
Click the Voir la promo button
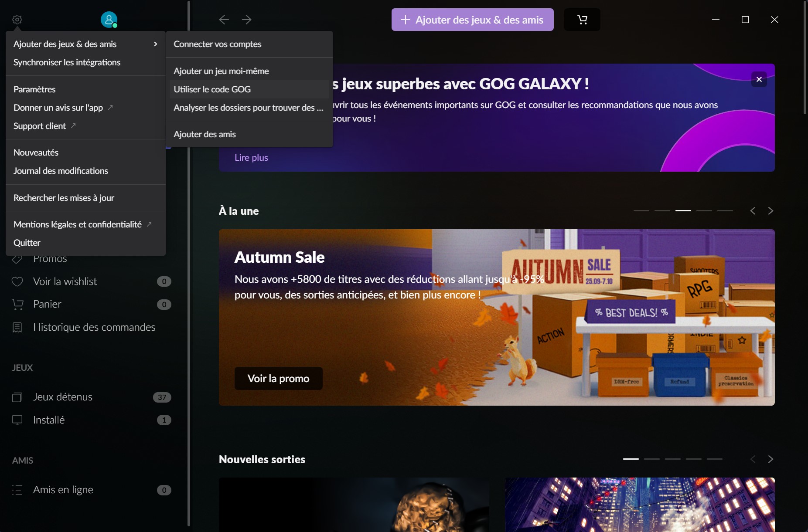pyautogui.click(x=278, y=378)
